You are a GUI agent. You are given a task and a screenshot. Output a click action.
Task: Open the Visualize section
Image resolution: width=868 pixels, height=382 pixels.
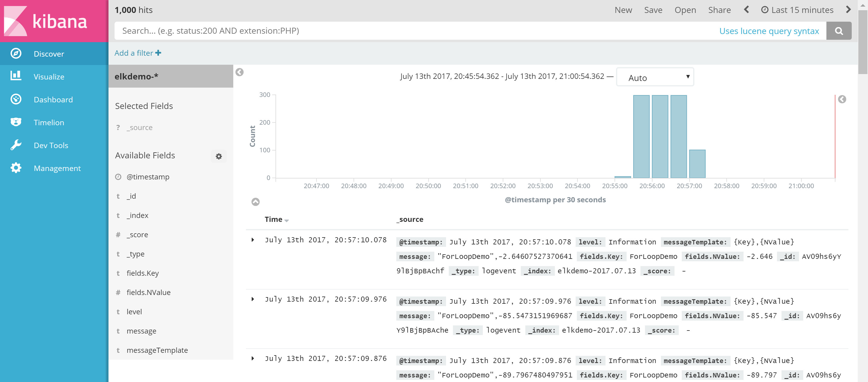point(49,77)
